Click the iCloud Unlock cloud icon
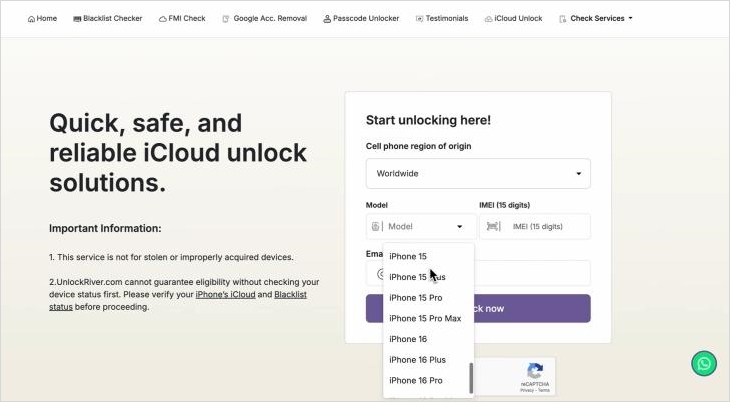The height and width of the screenshot is (402, 730). click(x=487, y=19)
